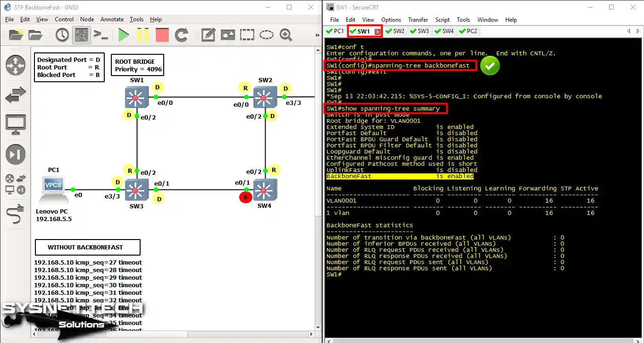644x343 pixels.
Task: Reload all nodes icon
Action: click(182, 35)
